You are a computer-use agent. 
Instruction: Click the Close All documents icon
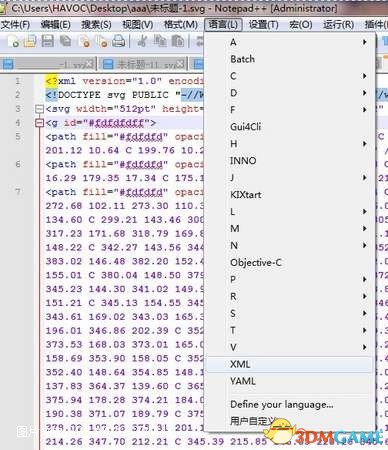[x=102, y=41]
